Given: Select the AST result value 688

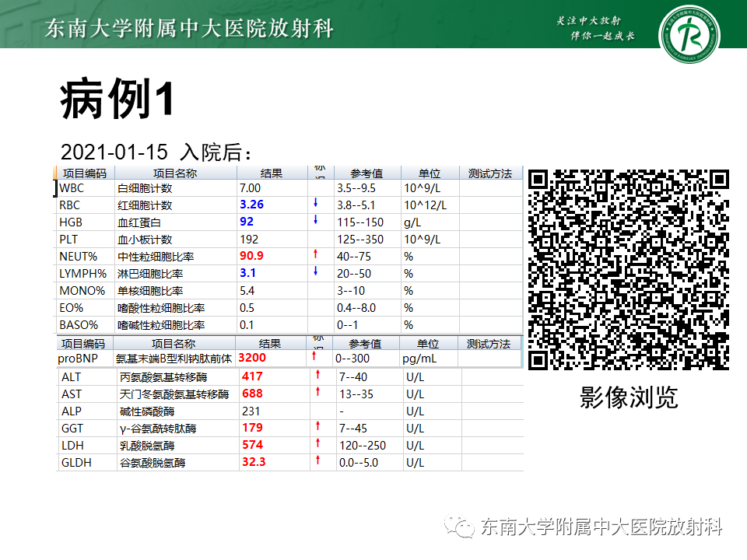Looking at the screenshot, I should 252,394.
